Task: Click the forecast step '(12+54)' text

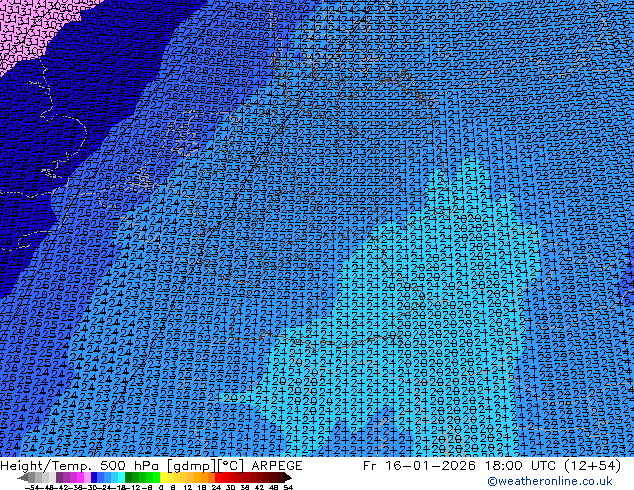Action: [x=592, y=466]
